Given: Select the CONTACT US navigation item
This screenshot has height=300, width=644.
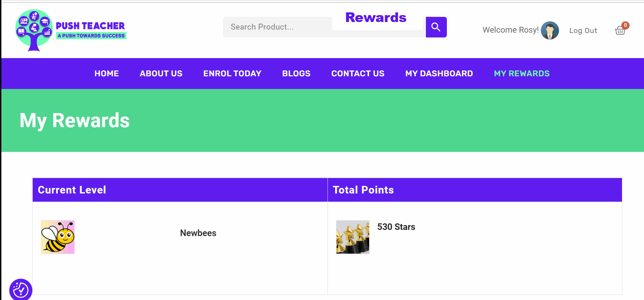Looking at the screenshot, I should [x=358, y=73].
